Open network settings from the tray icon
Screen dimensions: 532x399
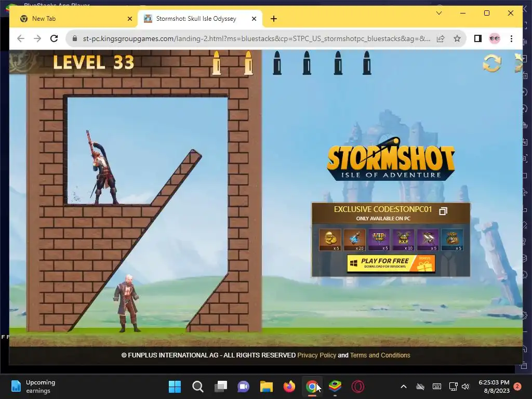(453, 387)
